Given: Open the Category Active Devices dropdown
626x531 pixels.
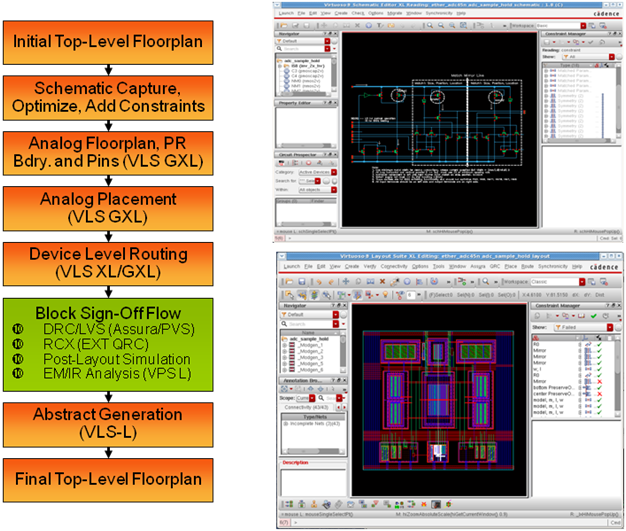Looking at the screenshot, I should click(x=334, y=172).
